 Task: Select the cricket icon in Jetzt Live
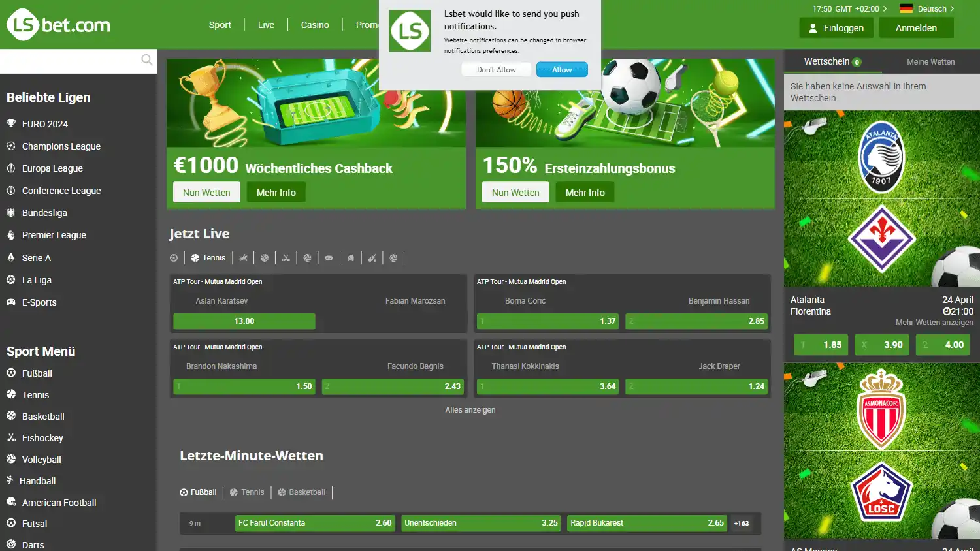(372, 258)
